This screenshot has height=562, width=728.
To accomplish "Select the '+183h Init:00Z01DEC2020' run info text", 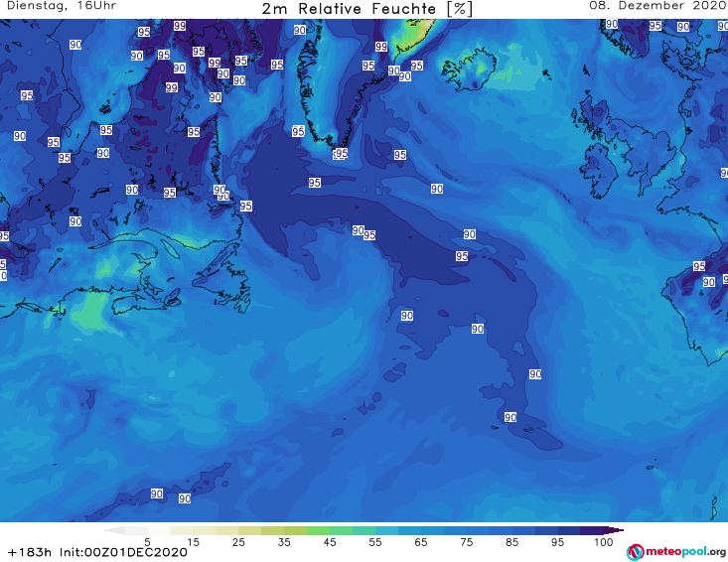I will click(x=97, y=552).
